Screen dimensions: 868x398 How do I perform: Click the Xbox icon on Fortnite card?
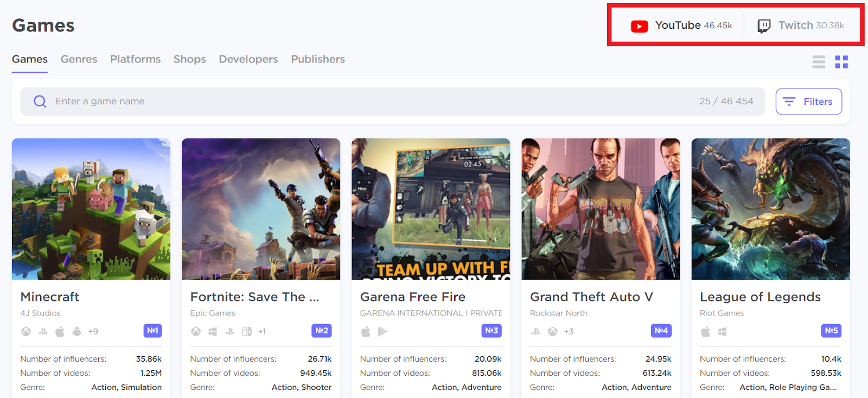pyautogui.click(x=196, y=331)
